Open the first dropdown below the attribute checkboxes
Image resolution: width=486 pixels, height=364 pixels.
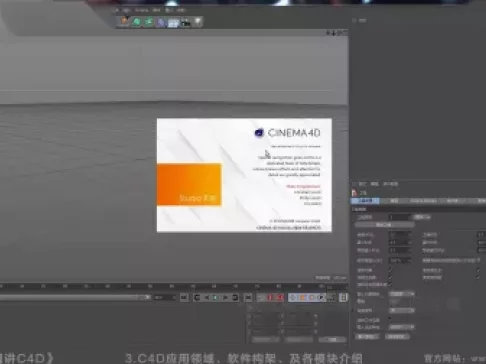[x=402, y=294]
